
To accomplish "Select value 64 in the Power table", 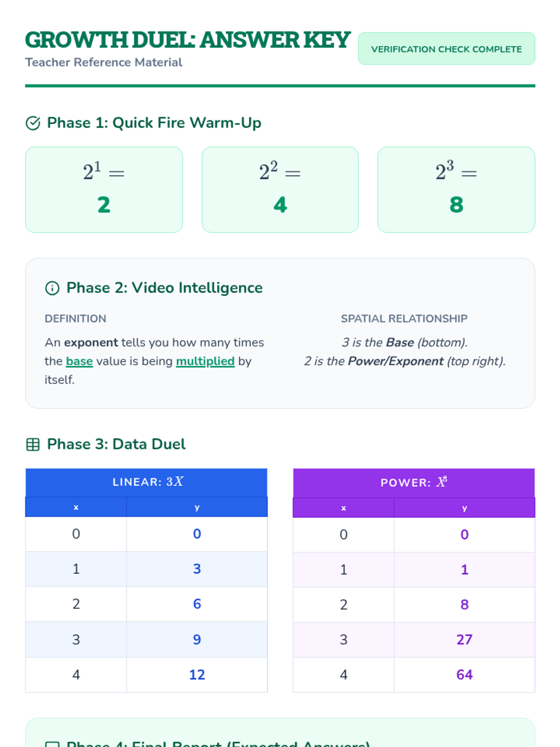I will pyautogui.click(x=464, y=675).
